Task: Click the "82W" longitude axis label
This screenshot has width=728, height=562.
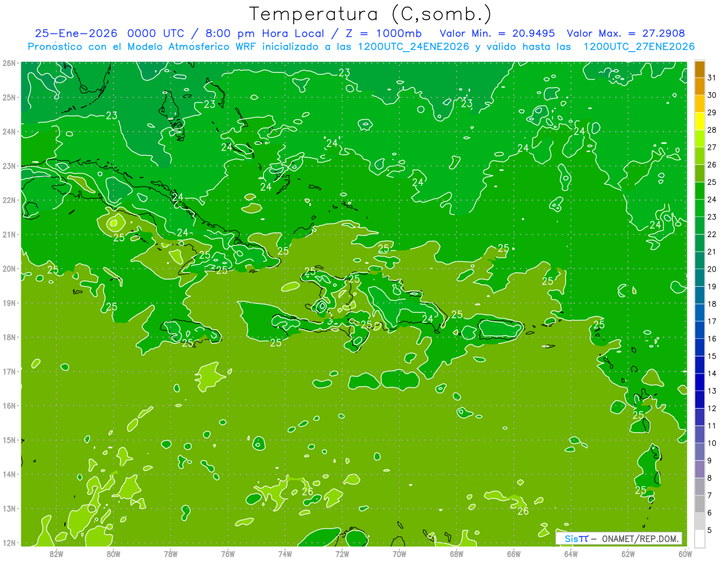Action: pos(56,553)
